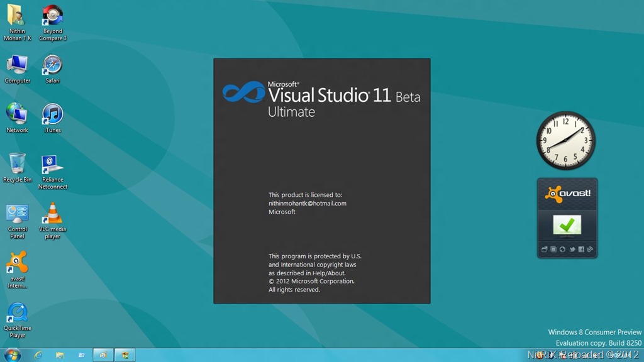Click the Twitter icon in avast gadget
The width and height of the screenshot is (644, 362).
[x=572, y=250]
